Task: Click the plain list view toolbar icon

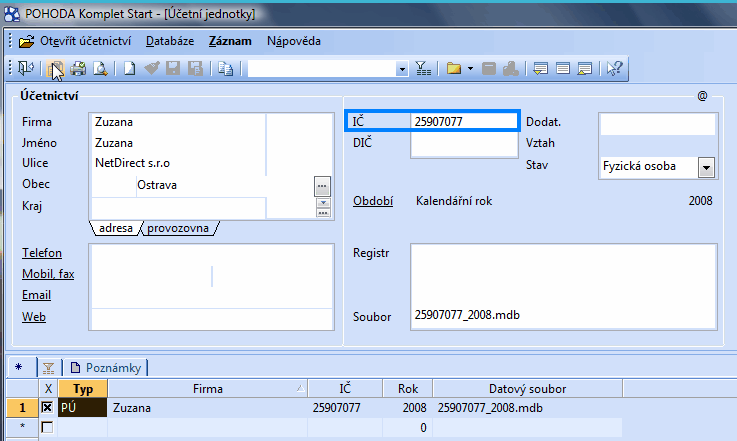Action: tap(563, 69)
